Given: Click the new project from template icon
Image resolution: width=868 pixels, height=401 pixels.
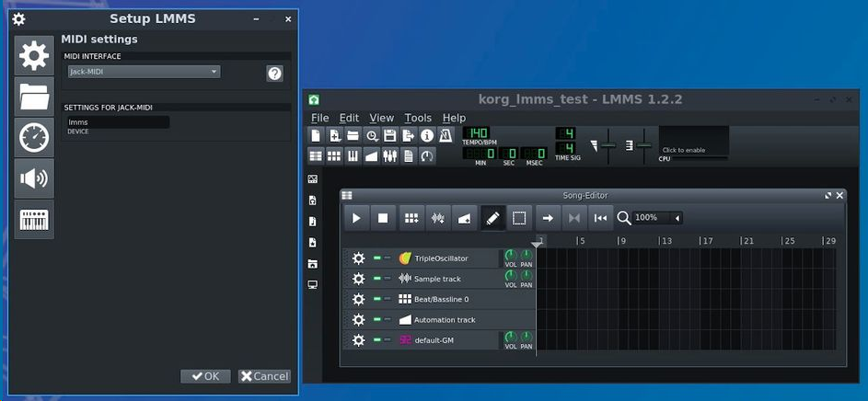Looking at the screenshot, I should 334,135.
